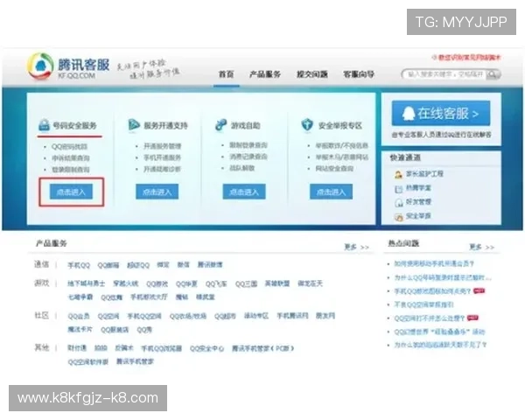
Task: Open the 开通服务管理 link
Action: coord(163,146)
